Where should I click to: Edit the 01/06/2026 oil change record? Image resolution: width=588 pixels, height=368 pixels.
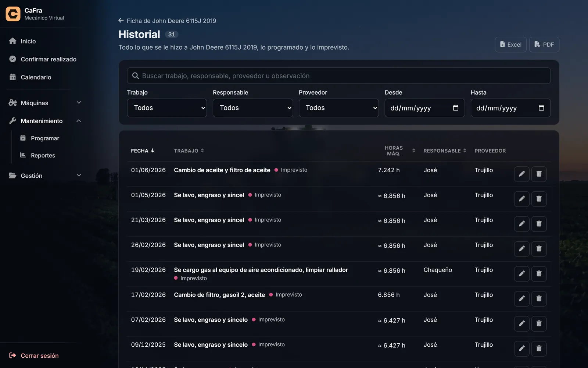coord(521,174)
